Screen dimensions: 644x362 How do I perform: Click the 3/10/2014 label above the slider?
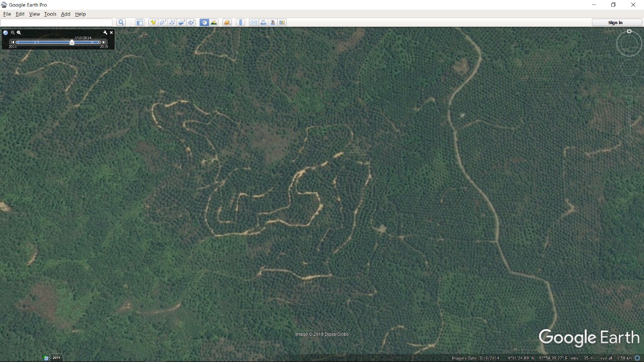(83, 38)
